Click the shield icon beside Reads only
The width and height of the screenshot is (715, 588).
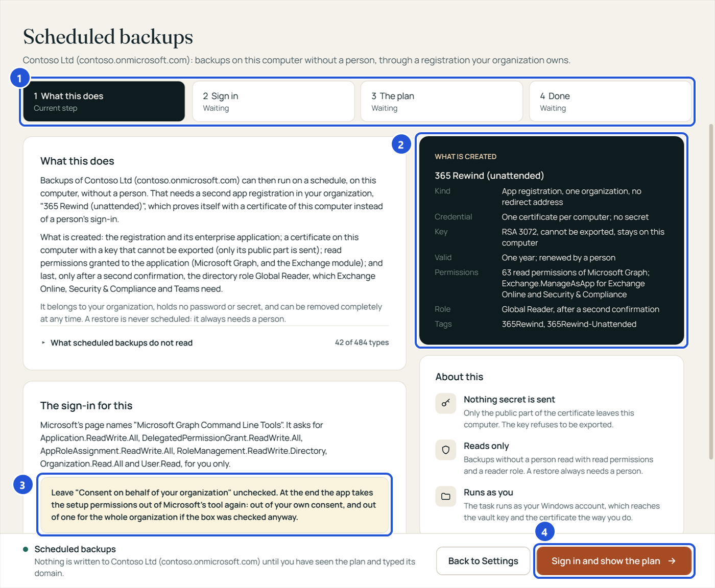446,450
